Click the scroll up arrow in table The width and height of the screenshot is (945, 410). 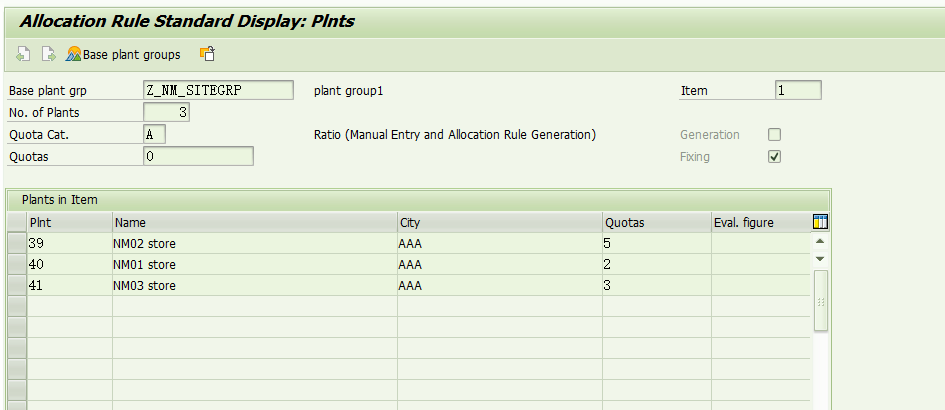820,241
